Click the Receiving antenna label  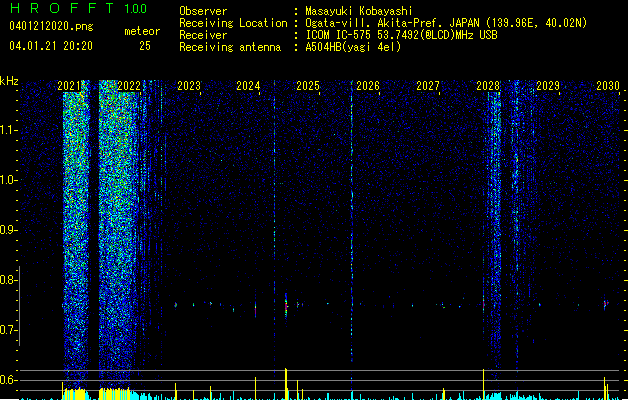click(x=230, y=47)
